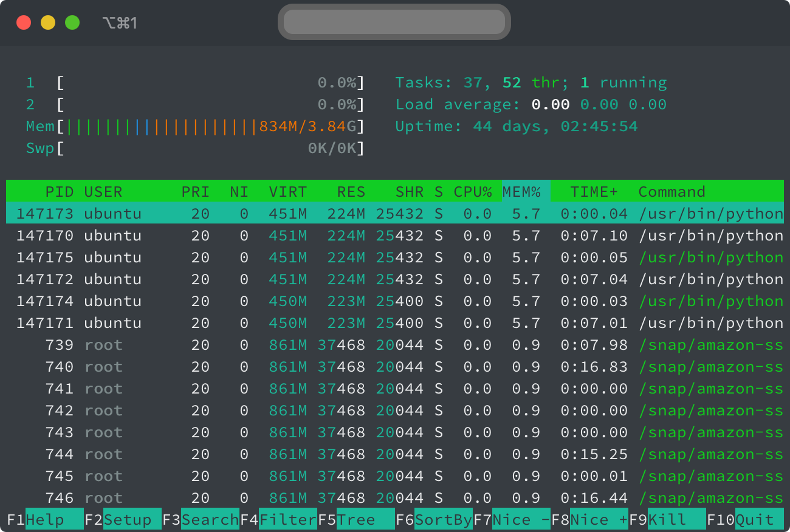Activate process Search with F3Search
790x532 pixels.
[201, 519]
